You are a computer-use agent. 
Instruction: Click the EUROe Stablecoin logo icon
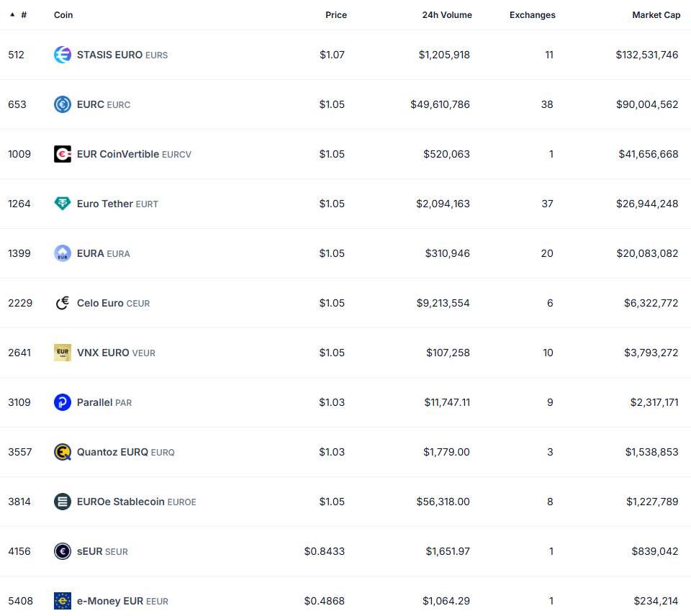62,502
